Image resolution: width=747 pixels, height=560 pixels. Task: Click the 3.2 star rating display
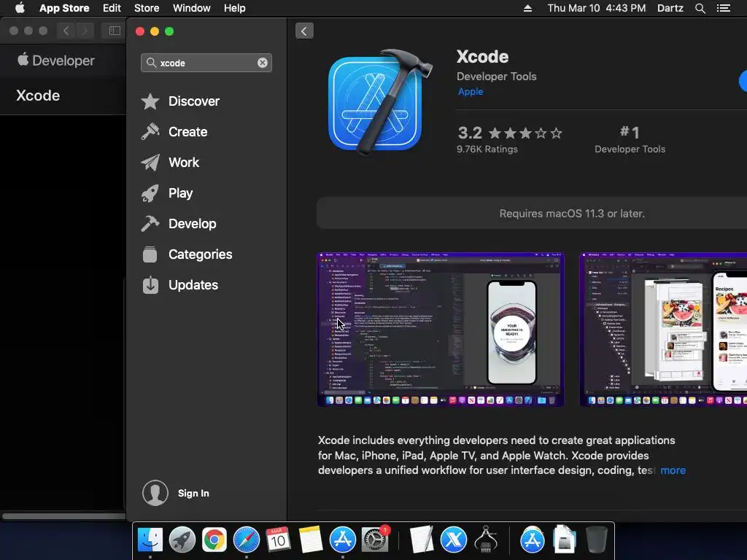click(x=510, y=133)
